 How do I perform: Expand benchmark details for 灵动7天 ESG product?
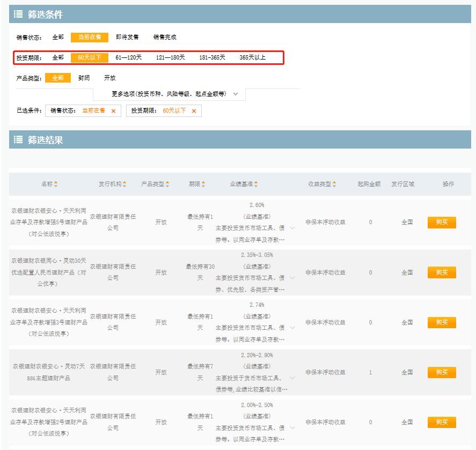pyautogui.click(x=292, y=378)
